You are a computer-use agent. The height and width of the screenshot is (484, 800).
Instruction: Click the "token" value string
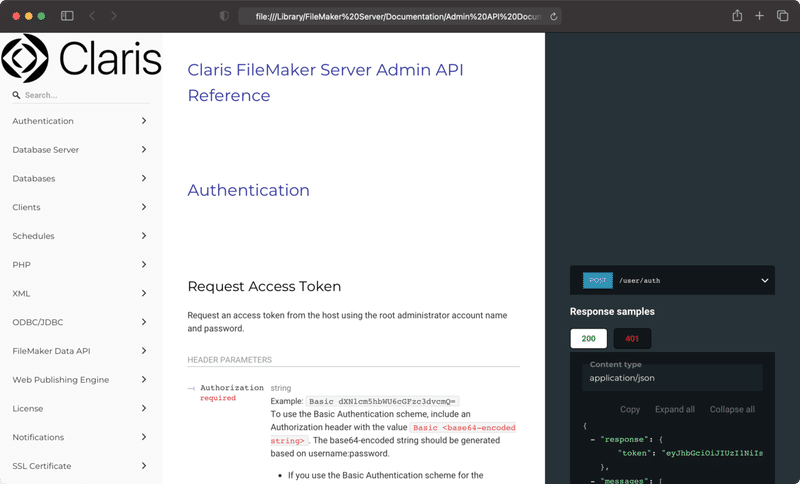(712, 453)
